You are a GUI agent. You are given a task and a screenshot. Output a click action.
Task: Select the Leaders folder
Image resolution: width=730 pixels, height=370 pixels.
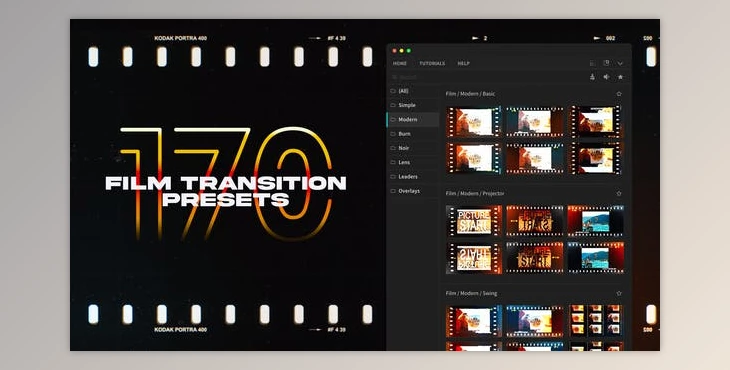pos(413,177)
